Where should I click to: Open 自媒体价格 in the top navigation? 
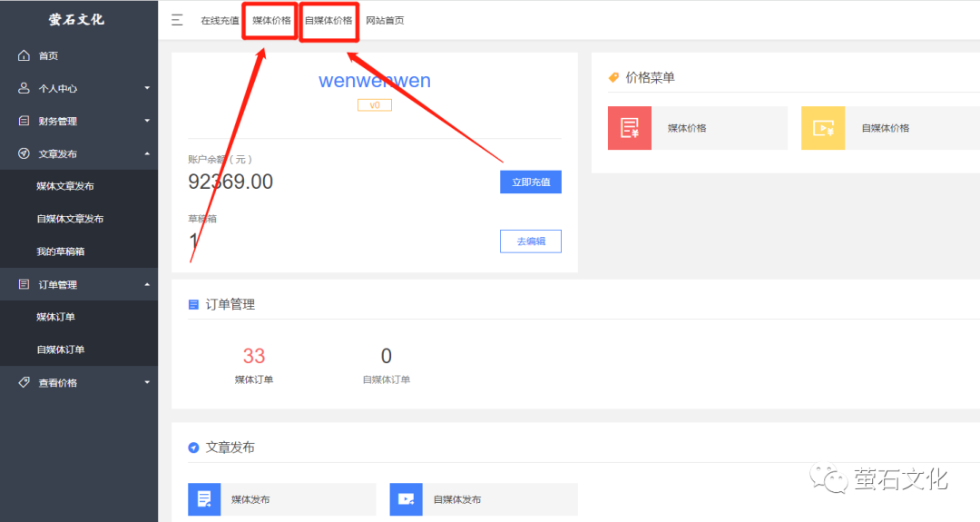328,21
